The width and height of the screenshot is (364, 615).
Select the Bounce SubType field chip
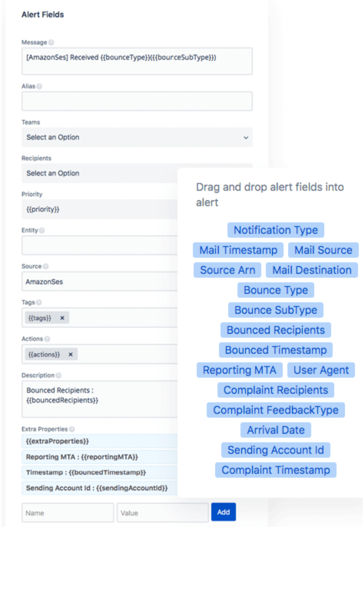[276, 310]
